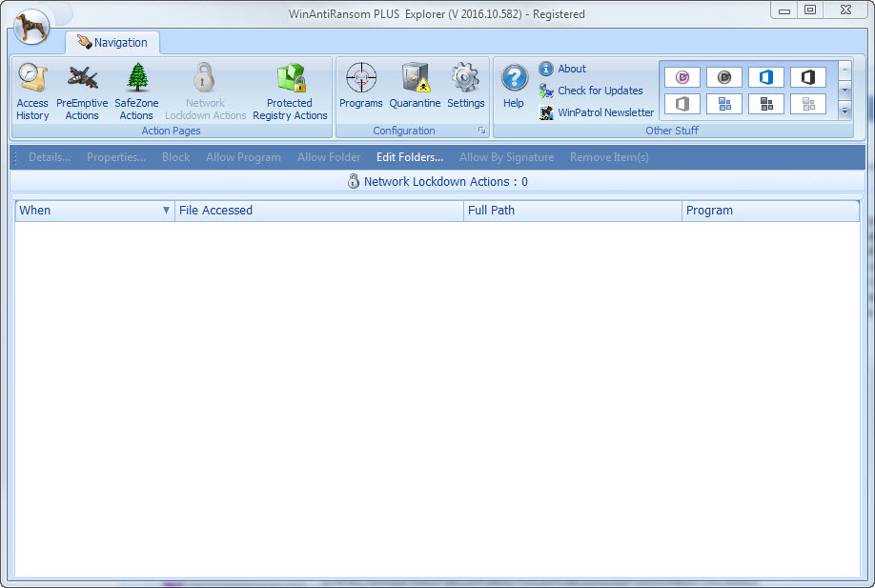The image size is (875, 588).
Task: Open WinPatrol Newsletter
Action: pyautogui.click(x=596, y=112)
